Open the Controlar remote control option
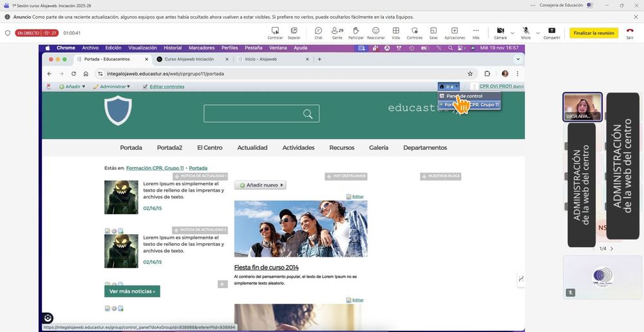The image size is (644, 332). point(275,33)
